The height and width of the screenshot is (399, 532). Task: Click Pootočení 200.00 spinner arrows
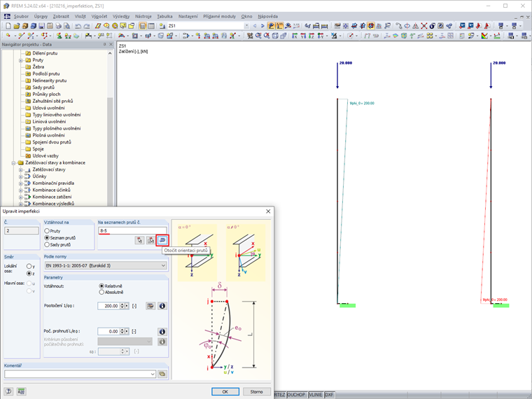pyautogui.click(x=122, y=306)
